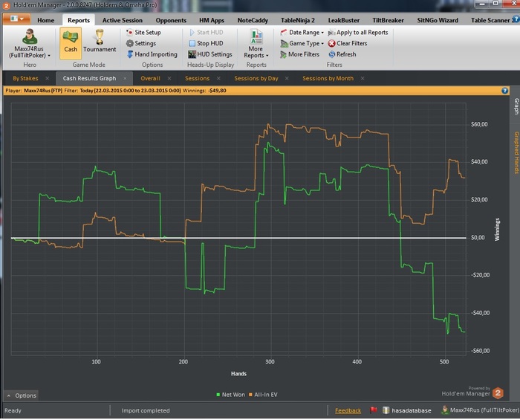Image resolution: width=520 pixels, height=420 pixels.
Task: Select the Cash Results Graph tab
Action: pos(89,78)
